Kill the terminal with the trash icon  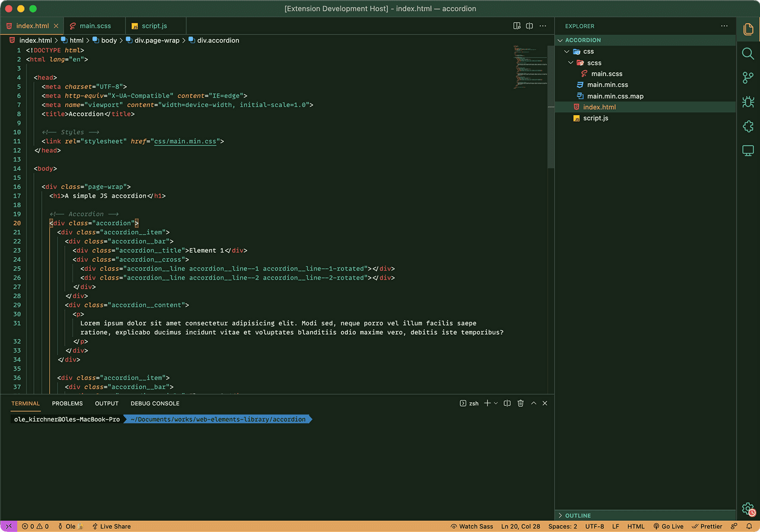coord(520,403)
